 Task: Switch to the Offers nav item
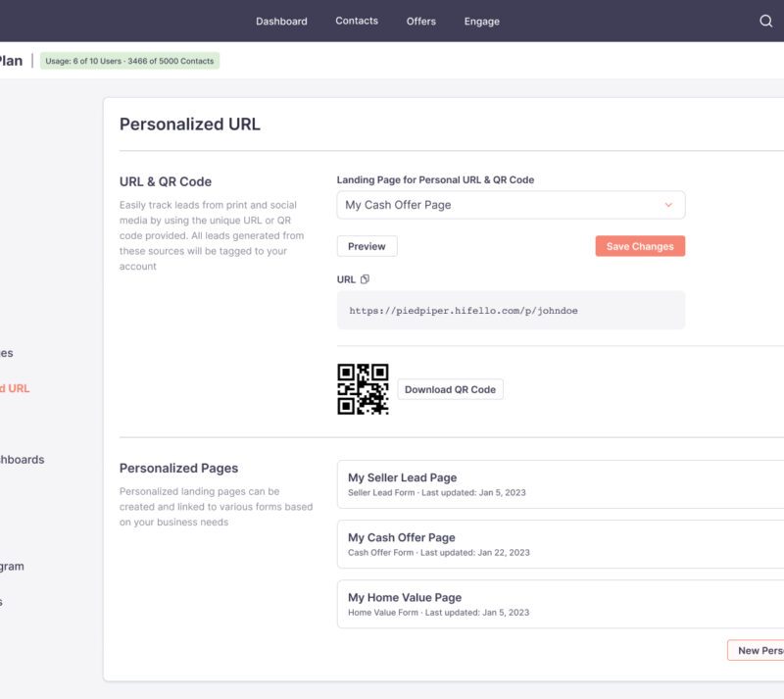pyautogui.click(x=421, y=21)
